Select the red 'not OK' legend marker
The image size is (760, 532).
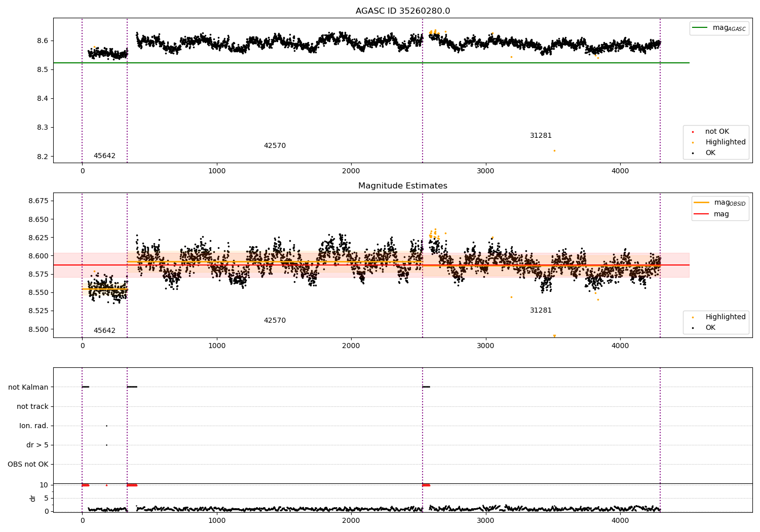click(693, 132)
